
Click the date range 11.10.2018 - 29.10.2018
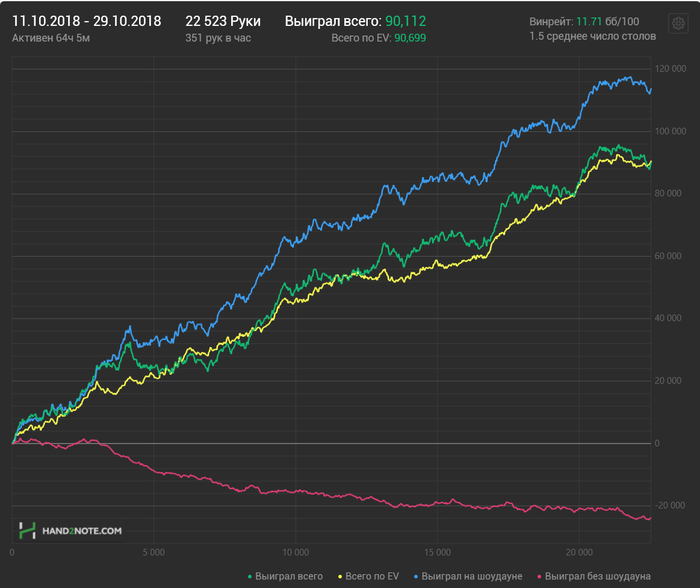point(87,21)
